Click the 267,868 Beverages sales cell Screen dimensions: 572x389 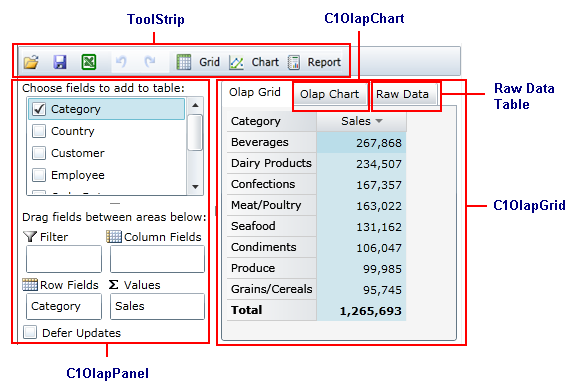361,142
